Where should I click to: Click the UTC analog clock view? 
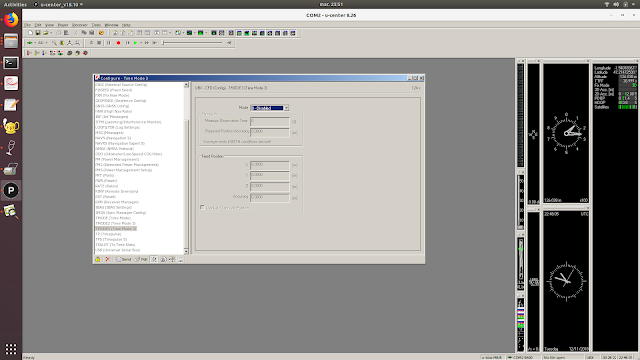pos(566,281)
